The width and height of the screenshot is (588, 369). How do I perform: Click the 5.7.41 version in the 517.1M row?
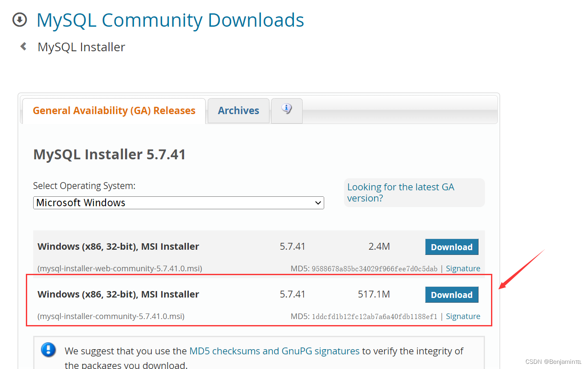pos(292,295)
